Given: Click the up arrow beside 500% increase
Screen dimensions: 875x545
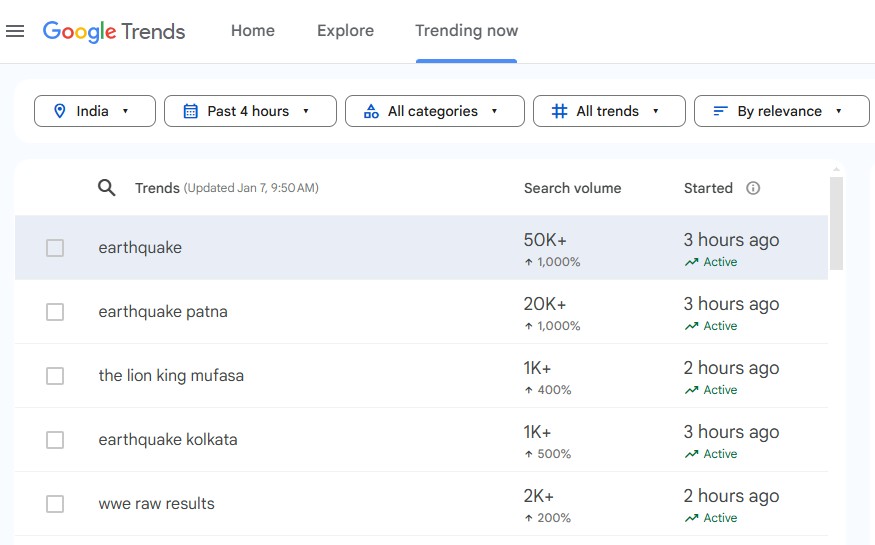Looking at the screenshot, I should tap(528, 454).
